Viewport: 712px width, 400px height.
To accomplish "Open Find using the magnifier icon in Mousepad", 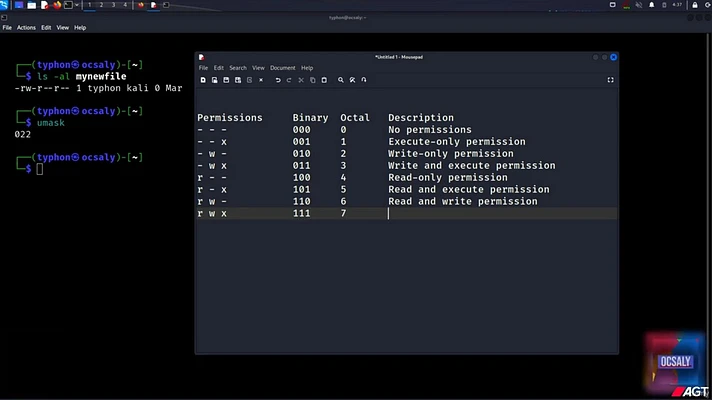I will point(341,80).
